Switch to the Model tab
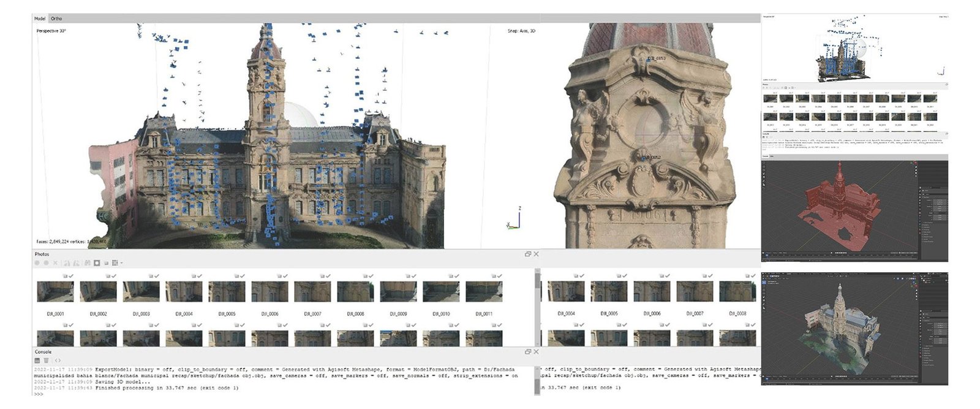 [39, 18]
